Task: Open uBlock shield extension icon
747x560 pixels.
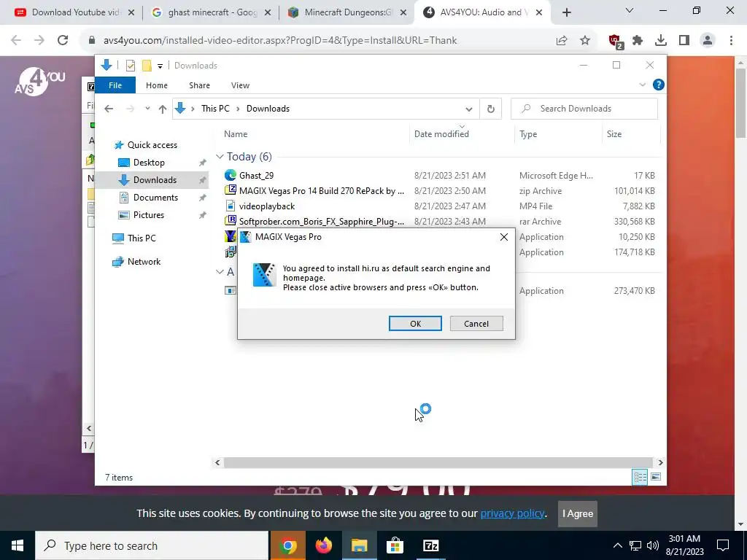Action: click(x=615, y=41)
